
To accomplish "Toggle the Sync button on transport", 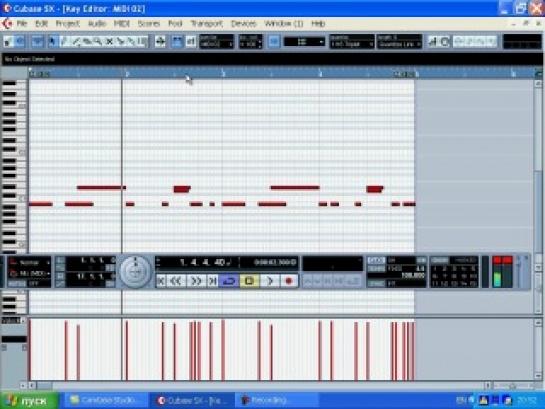I will pos(376,284).
